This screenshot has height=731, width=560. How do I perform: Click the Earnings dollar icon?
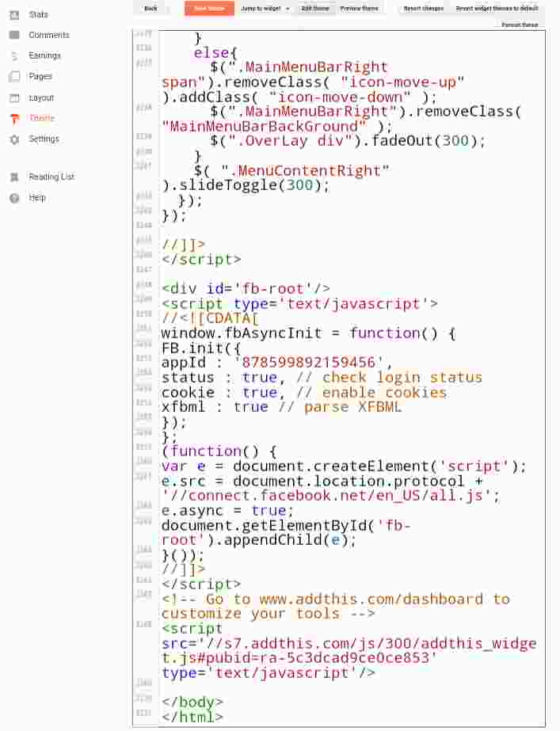pyautogui.click(x=14, y=56)
